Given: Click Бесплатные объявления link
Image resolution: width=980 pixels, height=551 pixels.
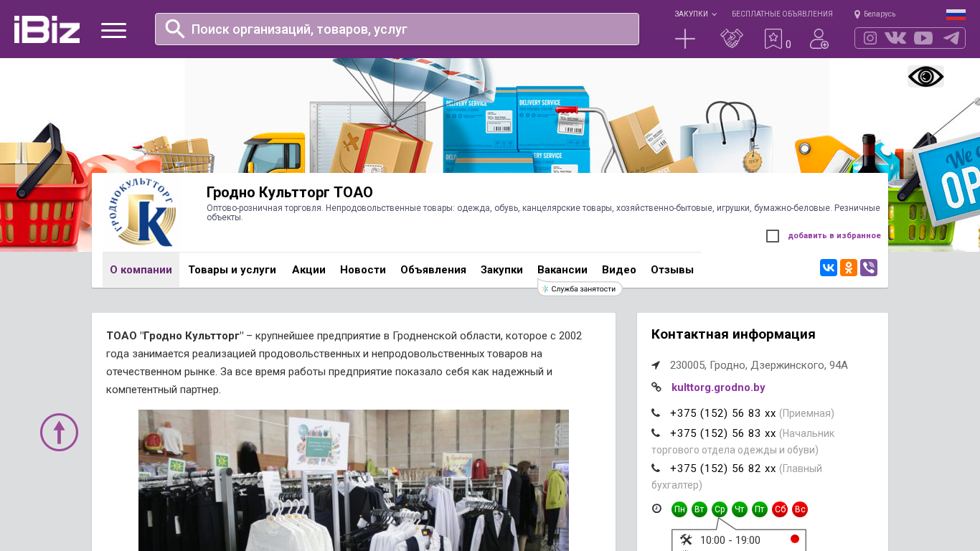Looking at the screenshot, I should [x=782, y=14].
